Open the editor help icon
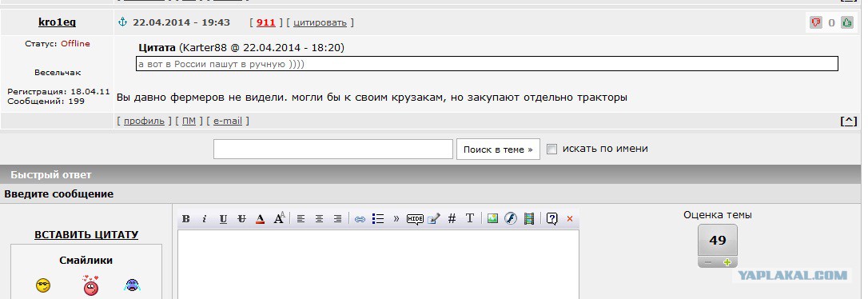The width and height of the screenshot is (868, 299). click(x=551, y=219)
